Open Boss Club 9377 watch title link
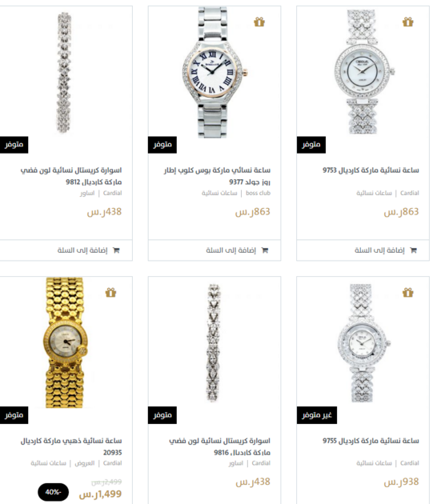Screen dimensions: 433x504 (x=217, y=176)
